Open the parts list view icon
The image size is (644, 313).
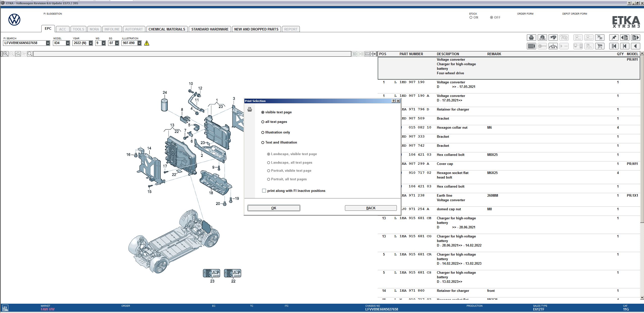(x=531, y=46)
